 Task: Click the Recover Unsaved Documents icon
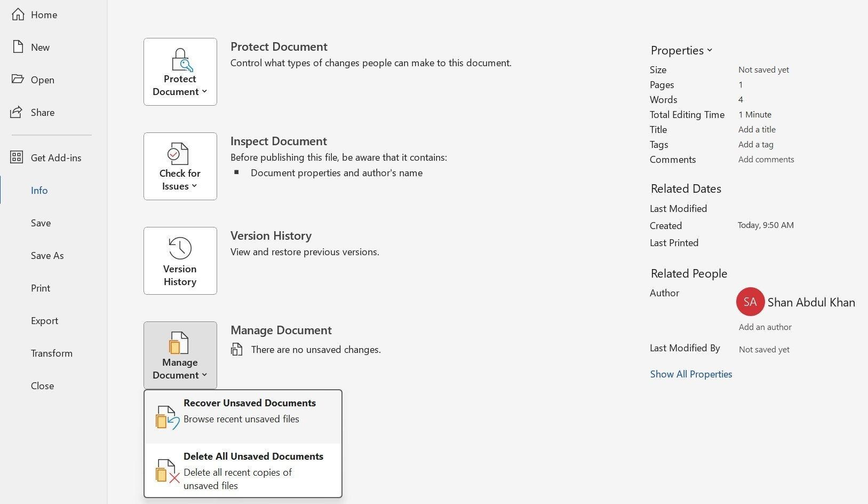(167, 417)
